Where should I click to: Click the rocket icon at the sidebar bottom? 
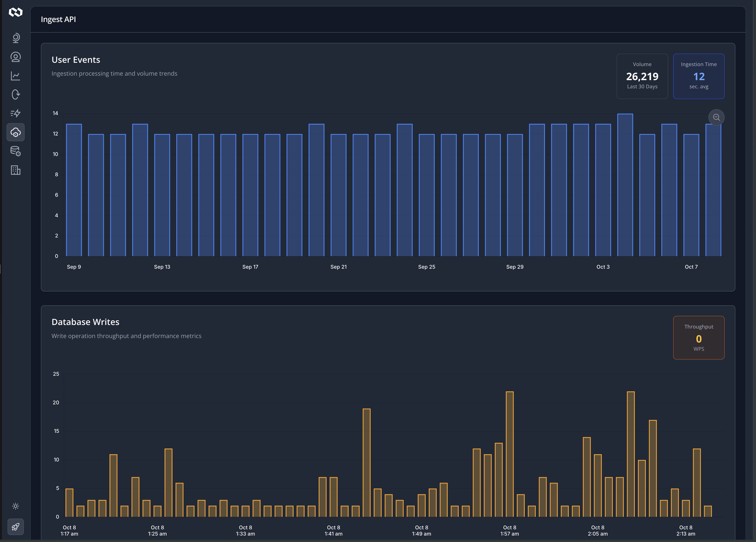16,527
